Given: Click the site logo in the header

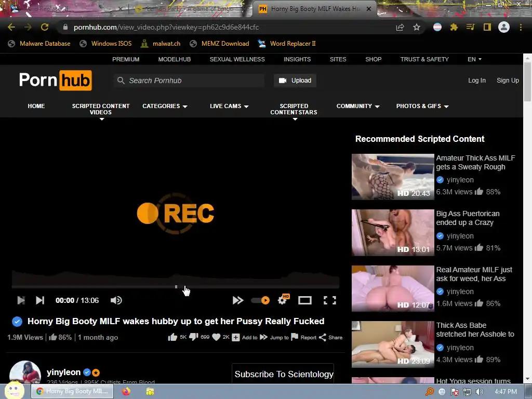Looking at the screenshot, I should 55,81.
